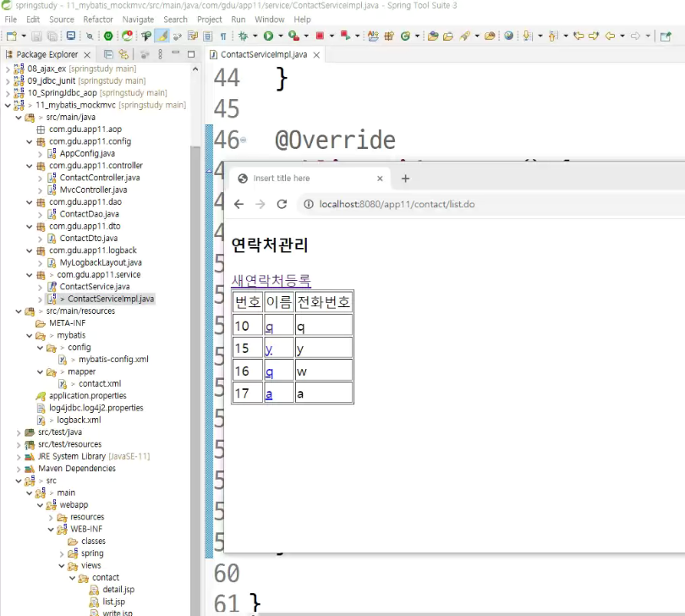Select application.properties file
Screen dimensions: 685x616
(x=87, y=395)
